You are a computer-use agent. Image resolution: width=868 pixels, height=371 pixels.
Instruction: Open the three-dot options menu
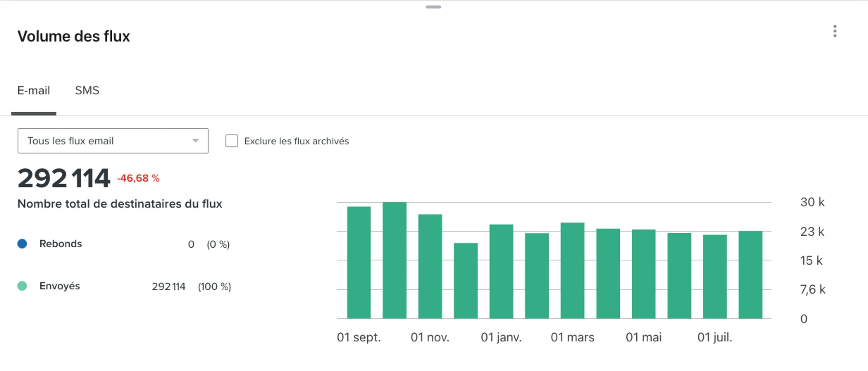coord(835,31)
